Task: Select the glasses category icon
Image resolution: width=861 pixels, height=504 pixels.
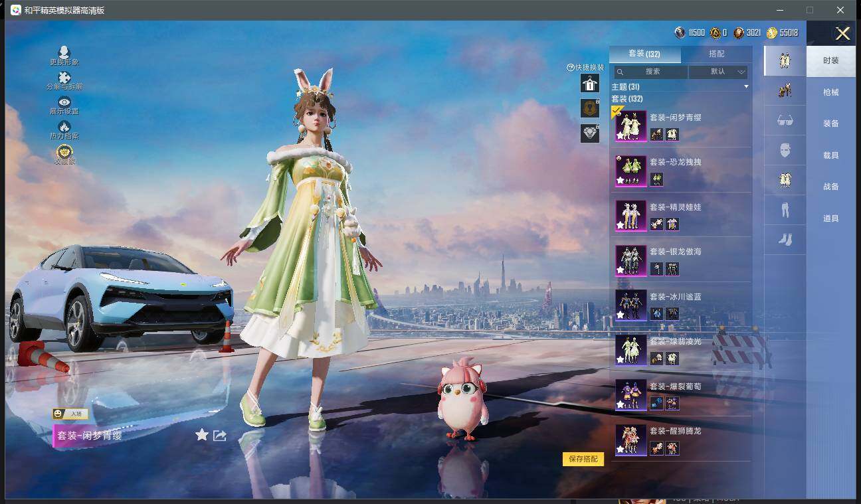Action: (x=785, y=120)
